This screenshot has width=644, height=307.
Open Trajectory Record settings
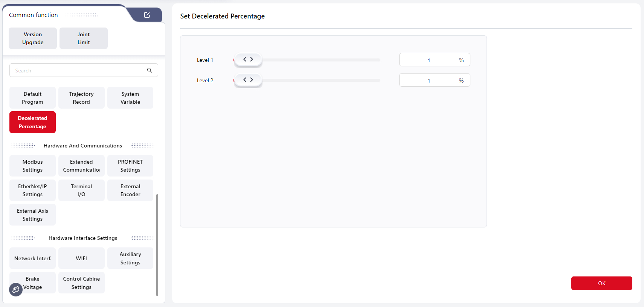[x=81, y=98]
